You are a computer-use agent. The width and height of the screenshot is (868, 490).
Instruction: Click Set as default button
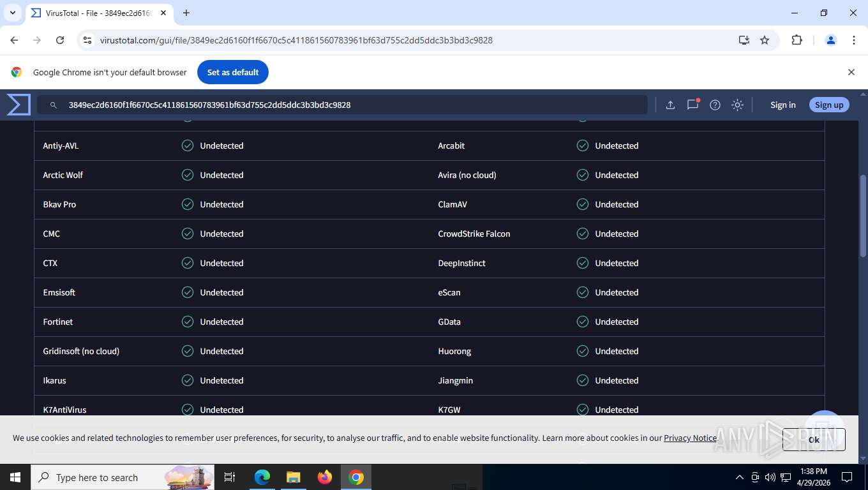[233, 72]
